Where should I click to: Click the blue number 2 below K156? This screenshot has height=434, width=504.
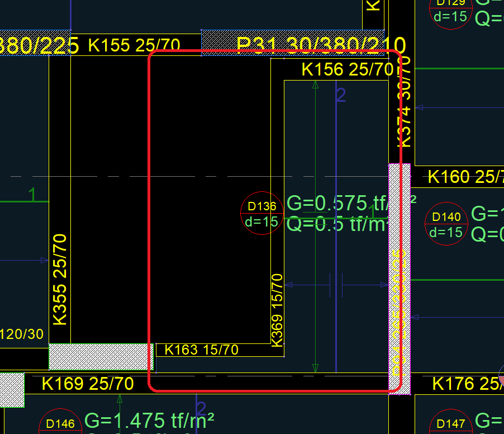[341, 95]
